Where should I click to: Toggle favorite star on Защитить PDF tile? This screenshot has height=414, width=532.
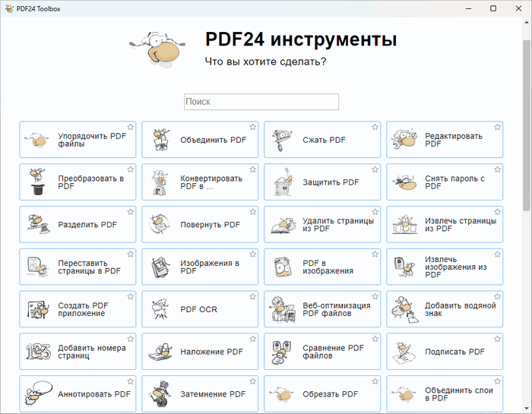pyautogui.click(x=375, y=169)
